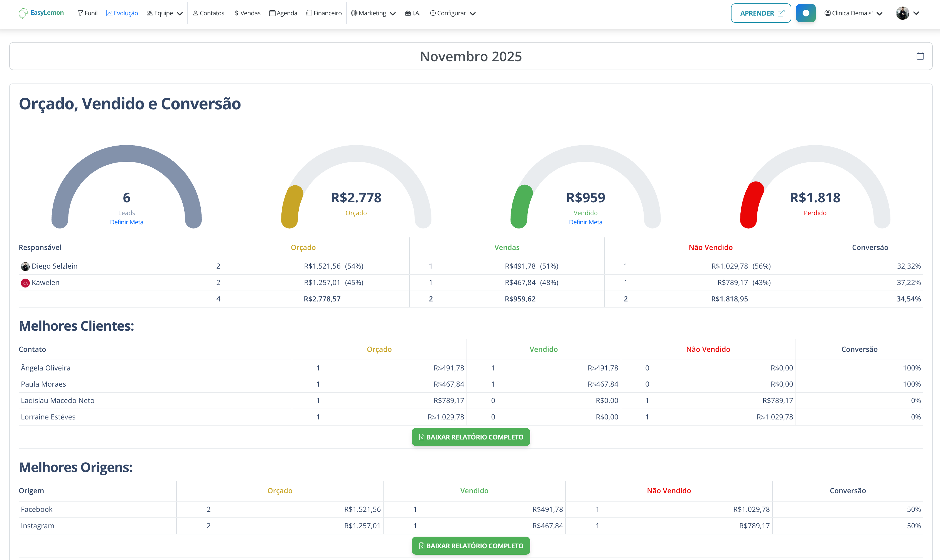
Task: Open Agenda from the navigation bar
Action: 283,13
